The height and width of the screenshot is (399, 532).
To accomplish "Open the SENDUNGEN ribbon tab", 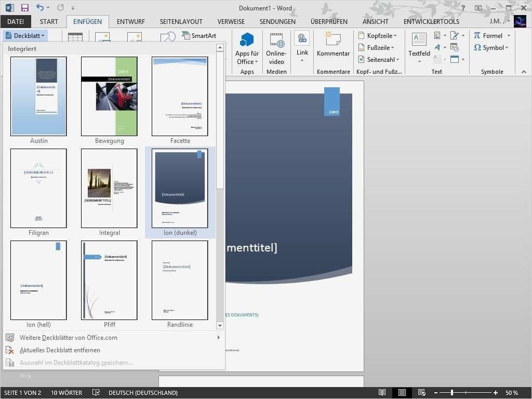I will (x=277, y=21).
